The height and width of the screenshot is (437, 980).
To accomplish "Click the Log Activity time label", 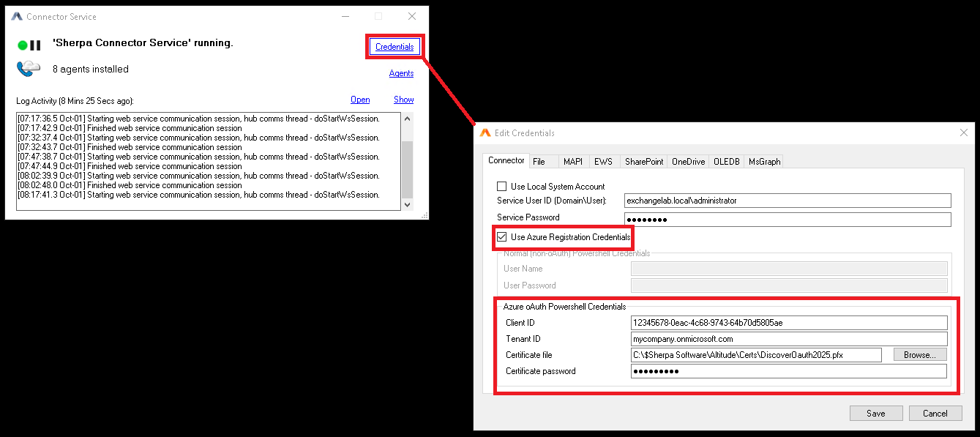I will click(x=75, y=100).
